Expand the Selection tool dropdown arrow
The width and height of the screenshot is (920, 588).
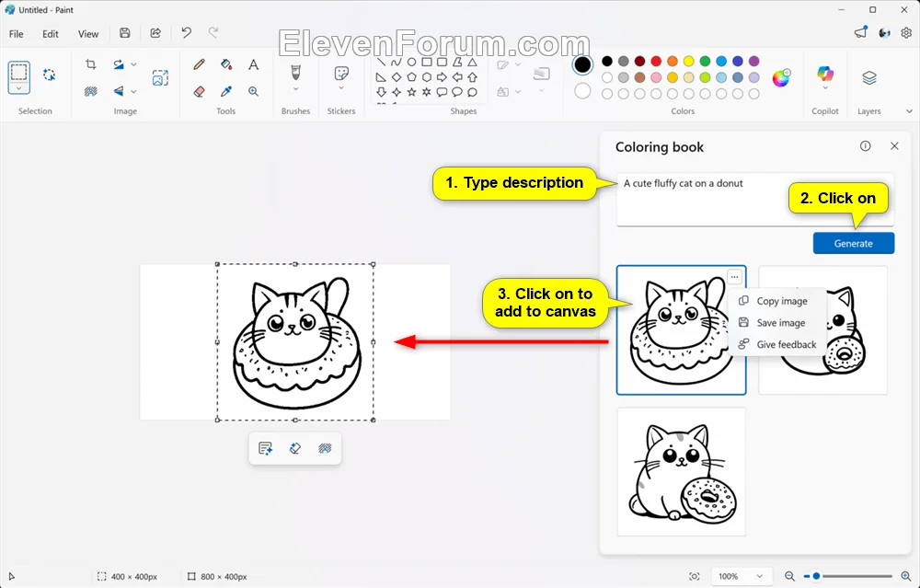point(18,88)
